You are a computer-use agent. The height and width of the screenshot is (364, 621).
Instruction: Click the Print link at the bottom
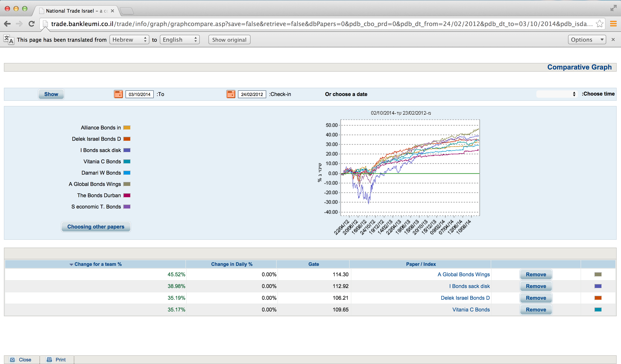point(61,360)
